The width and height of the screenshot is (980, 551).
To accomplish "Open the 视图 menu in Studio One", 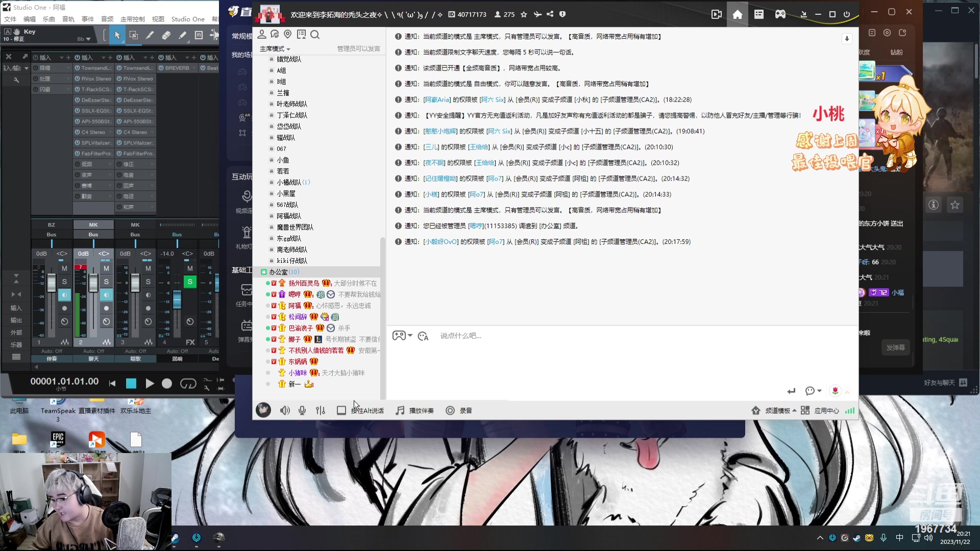I will tap(158, 19).
